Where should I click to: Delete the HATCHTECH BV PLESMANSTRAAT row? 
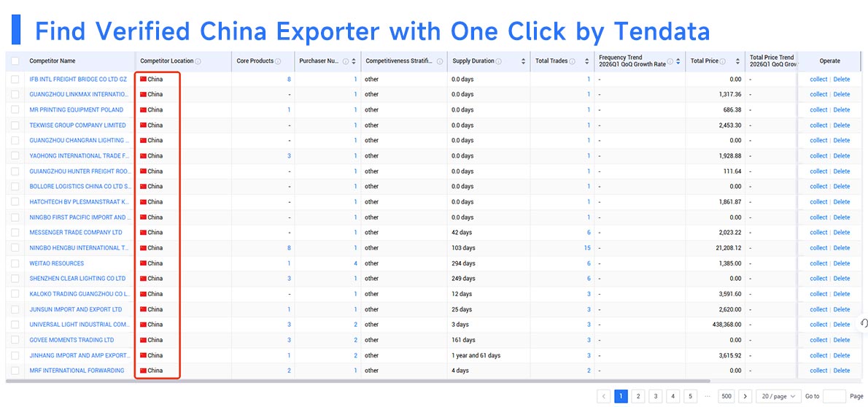(842, 201)
